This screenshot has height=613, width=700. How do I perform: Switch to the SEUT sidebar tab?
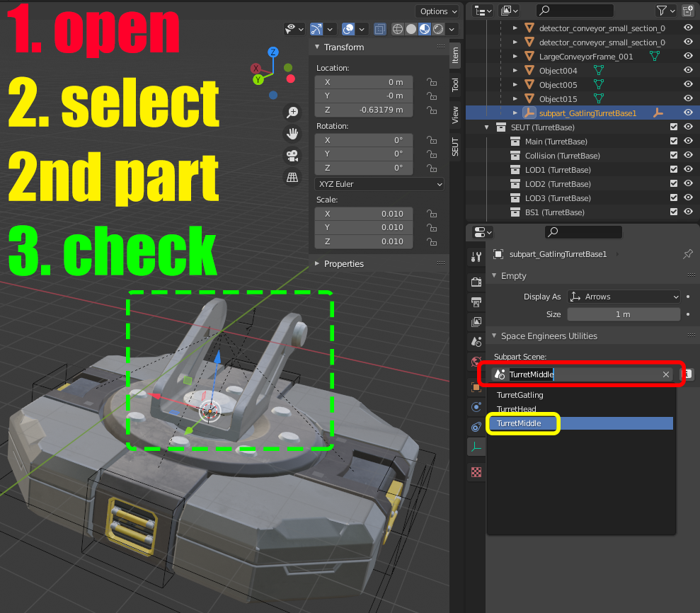(x=455, y=147)
